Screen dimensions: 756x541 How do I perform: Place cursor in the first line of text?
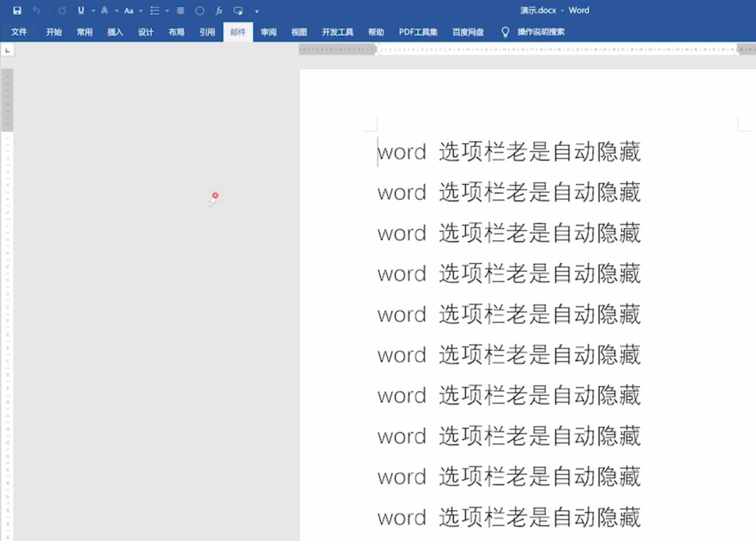[x=509, y=152]
